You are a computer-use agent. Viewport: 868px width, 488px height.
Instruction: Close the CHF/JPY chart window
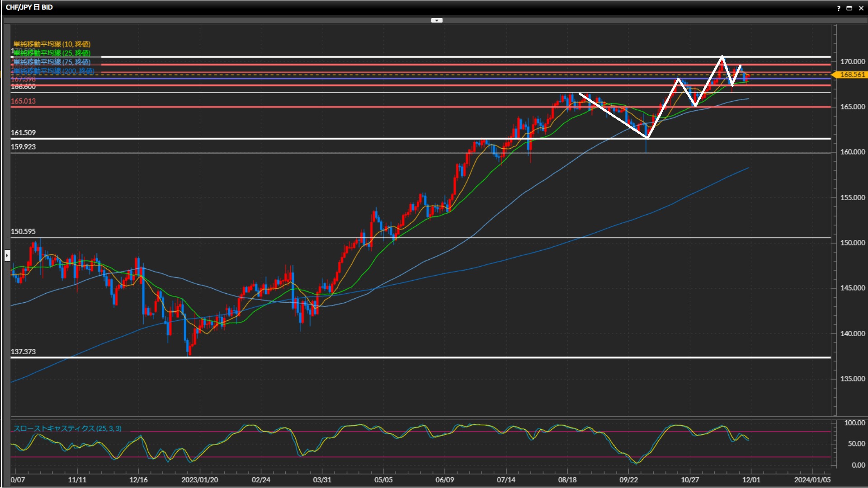[861, 8]
